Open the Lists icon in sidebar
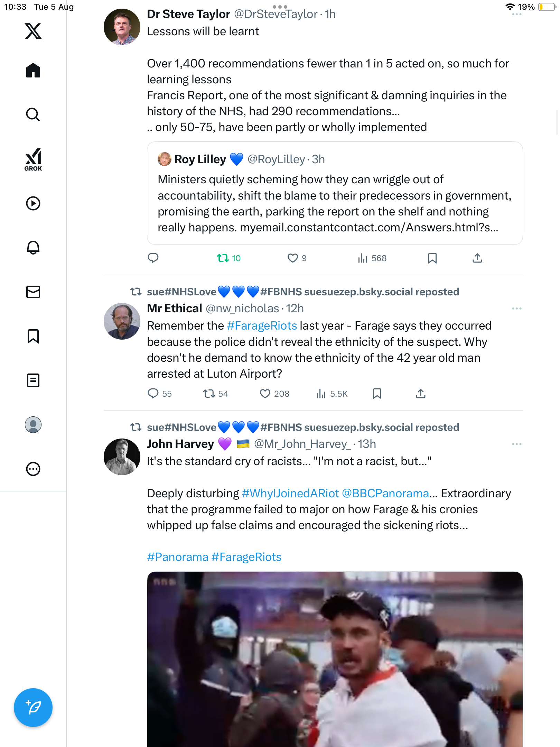 (33, 380)
